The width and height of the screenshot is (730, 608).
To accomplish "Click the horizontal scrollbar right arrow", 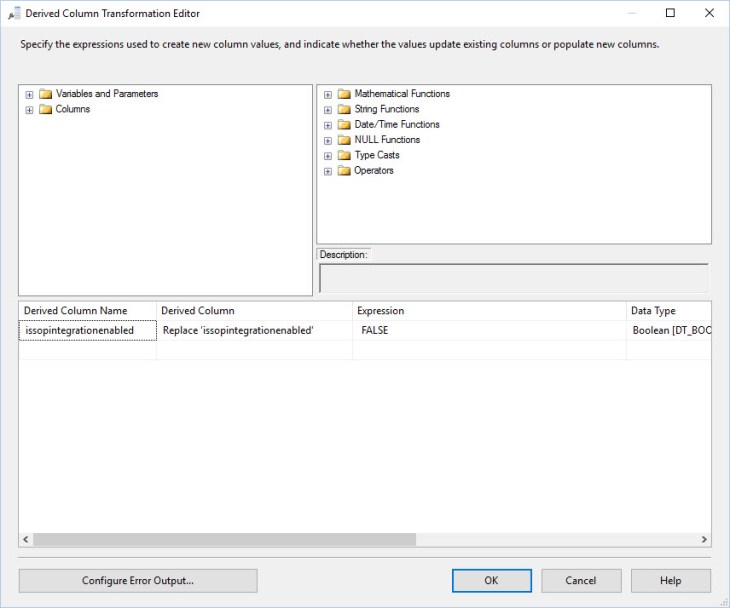I will tap(704, 539).
